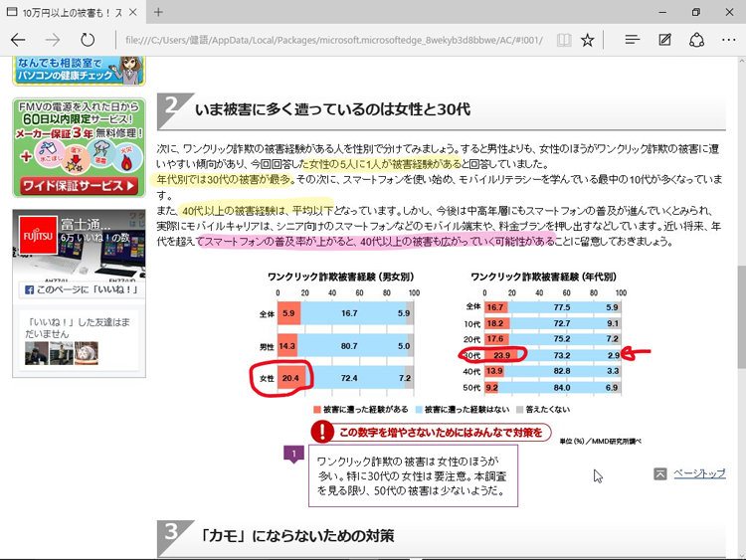This screenshot has height=560, width=746.
Task: Click the Forward arrow button
Action: [x=54, y=40]
